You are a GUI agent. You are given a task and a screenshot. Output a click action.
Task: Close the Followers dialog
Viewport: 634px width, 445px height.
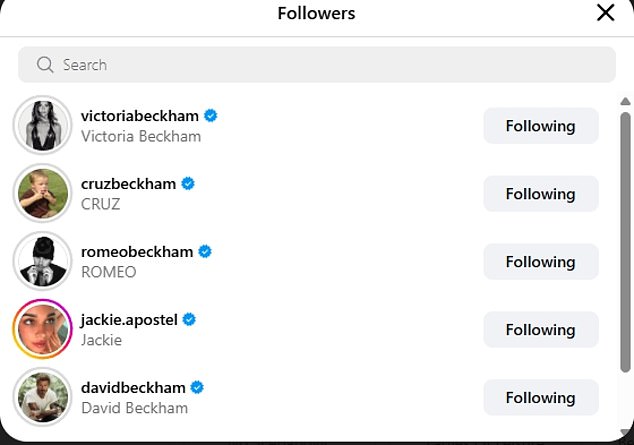605,13
